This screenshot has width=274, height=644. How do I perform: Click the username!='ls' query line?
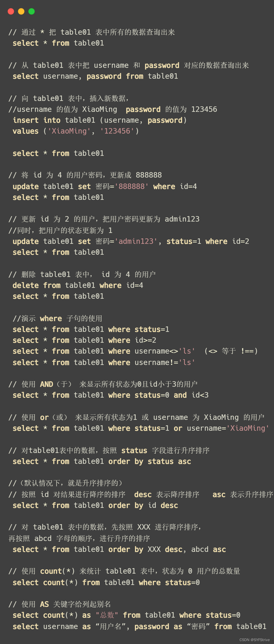104,362
